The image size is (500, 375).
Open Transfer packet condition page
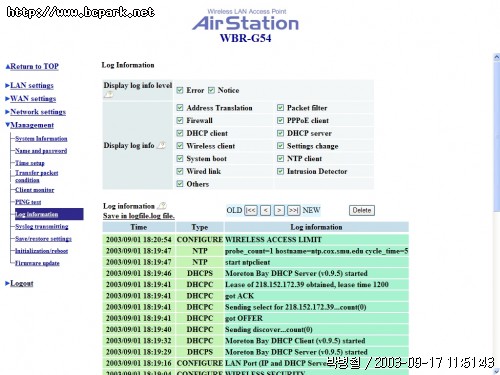[x=37, y=176]
